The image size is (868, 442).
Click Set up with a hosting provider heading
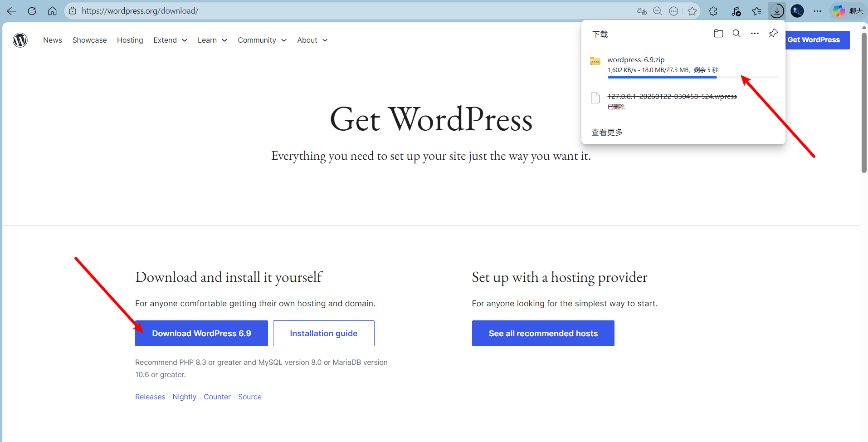click(x=560, y=277)
